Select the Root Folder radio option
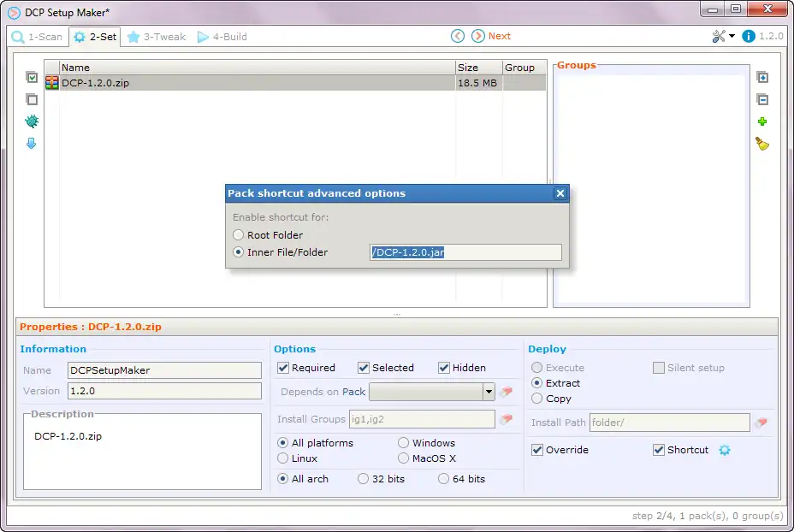794x532 pixels. point(239,235)
